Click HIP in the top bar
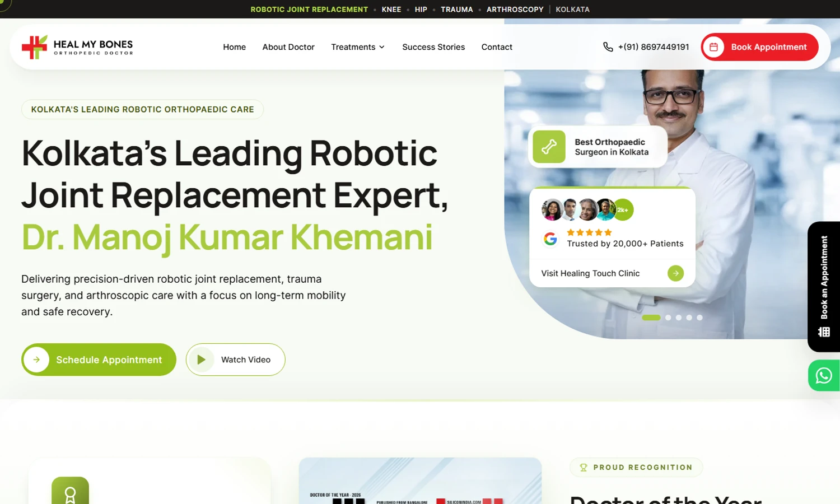Screen dimensions: 840x504 pyautogui.click(x=421, y=10)
